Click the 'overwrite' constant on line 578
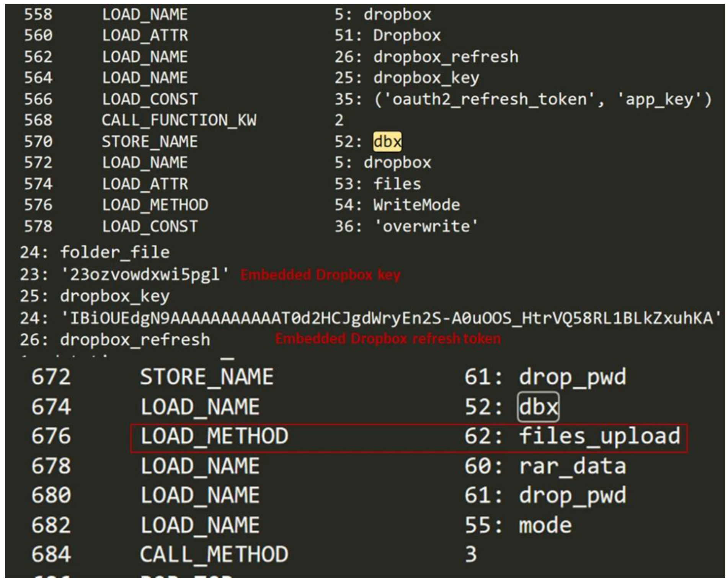The height and width of the screenshot is (583, 728). click(426, 226)
